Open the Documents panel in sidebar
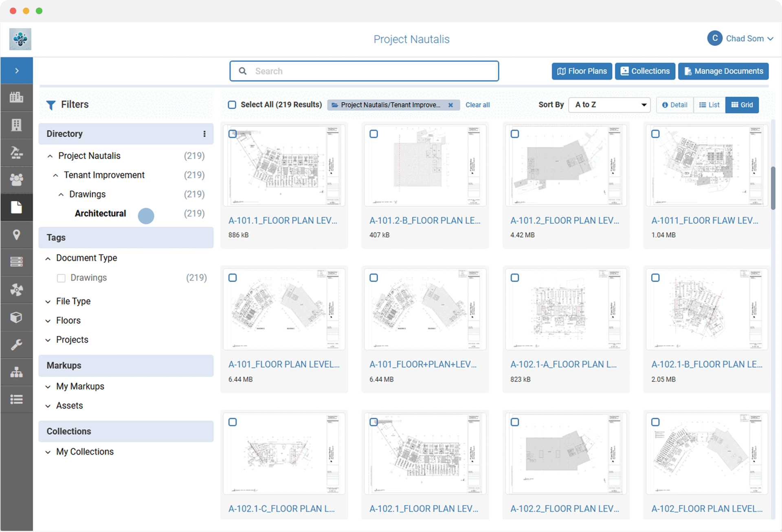This screenshot has width=782, height=532. [17, 207]
